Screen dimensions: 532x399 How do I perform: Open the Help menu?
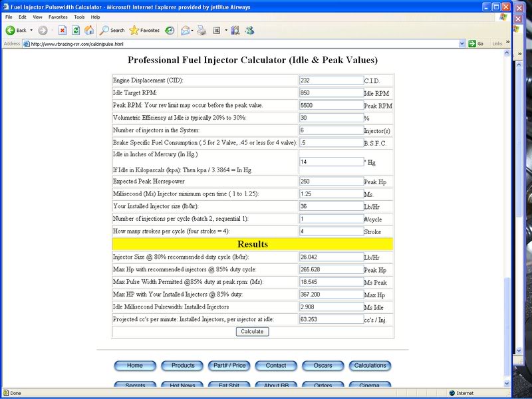[x=95, y=17]
